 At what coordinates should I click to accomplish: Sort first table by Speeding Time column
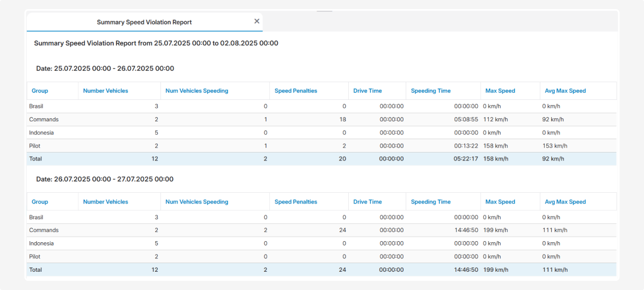point(430,91)
